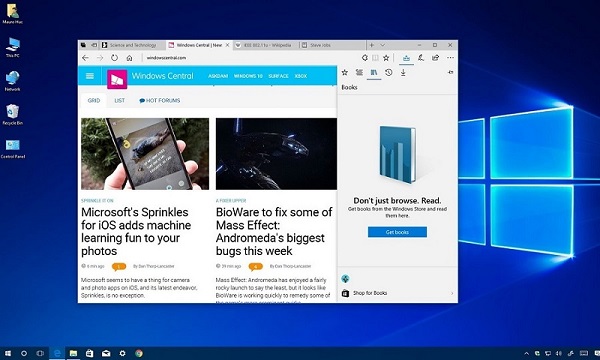Image resolution: width=600 pixels, height=360 pixels.
Task: Launch Google Chrome from taskbar
Action: (x=139, y=353)
